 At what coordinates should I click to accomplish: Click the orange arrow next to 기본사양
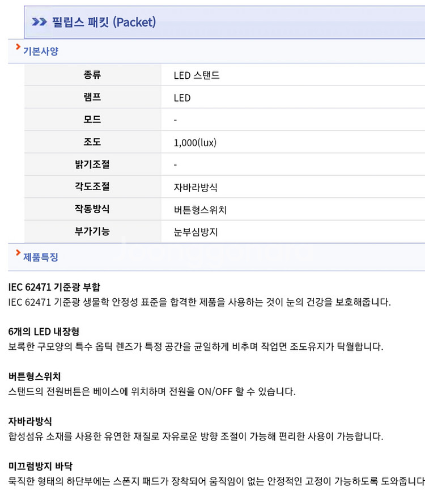tap(18, 47)
